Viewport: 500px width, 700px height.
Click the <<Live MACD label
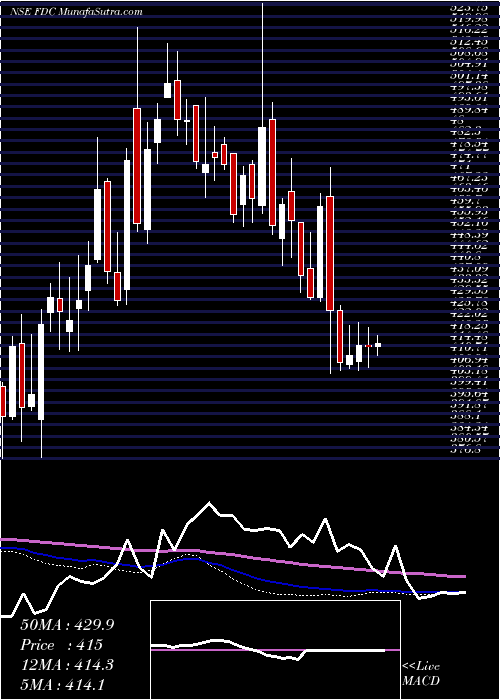(x=421, y=675)
